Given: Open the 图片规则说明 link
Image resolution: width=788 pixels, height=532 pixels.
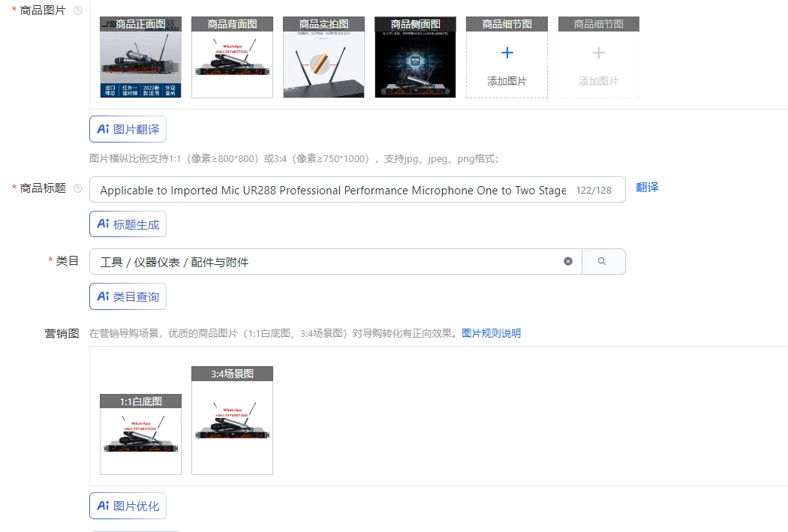Looking at the screenshot, I should (x=491, y=333).
